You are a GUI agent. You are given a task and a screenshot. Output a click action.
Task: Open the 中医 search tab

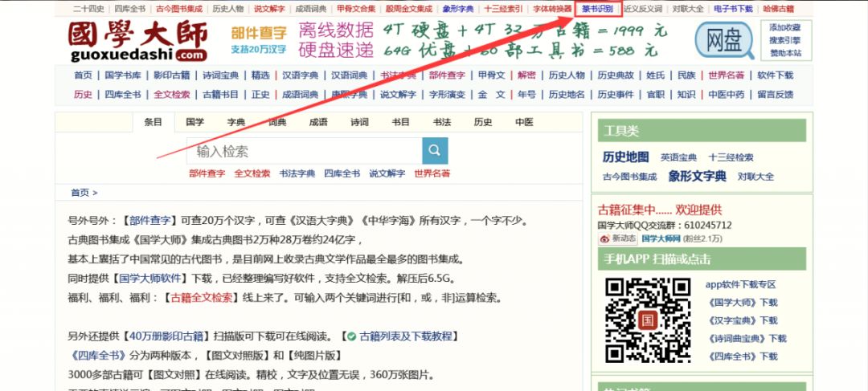(x=524, y=123)
